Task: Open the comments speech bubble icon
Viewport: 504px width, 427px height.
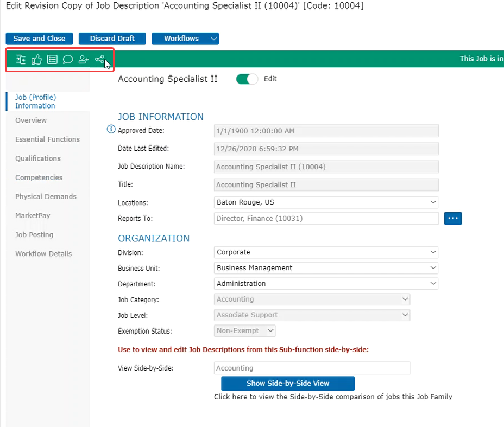Action: (x=68, y=60)
